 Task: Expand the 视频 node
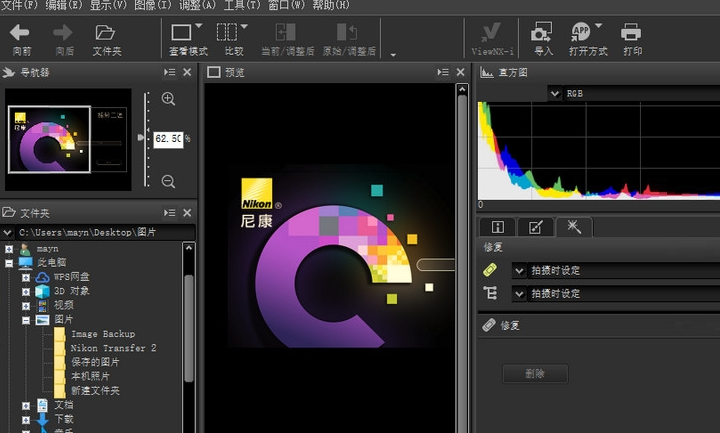26,306
